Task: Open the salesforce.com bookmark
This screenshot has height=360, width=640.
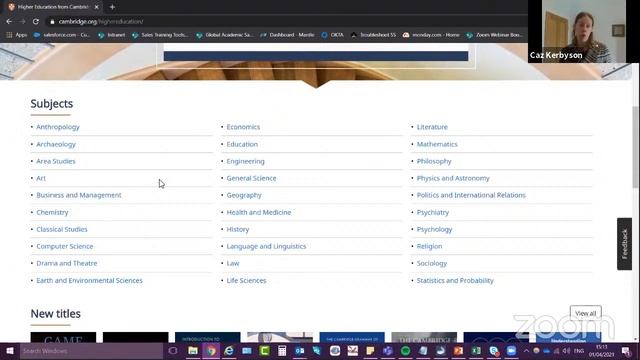Action: (x=62, y=35)
